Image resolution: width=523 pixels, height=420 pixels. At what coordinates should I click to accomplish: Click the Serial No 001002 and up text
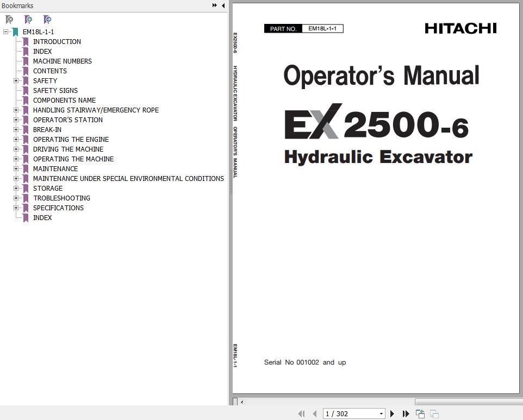pyautogui.click(x=305, y=362)
